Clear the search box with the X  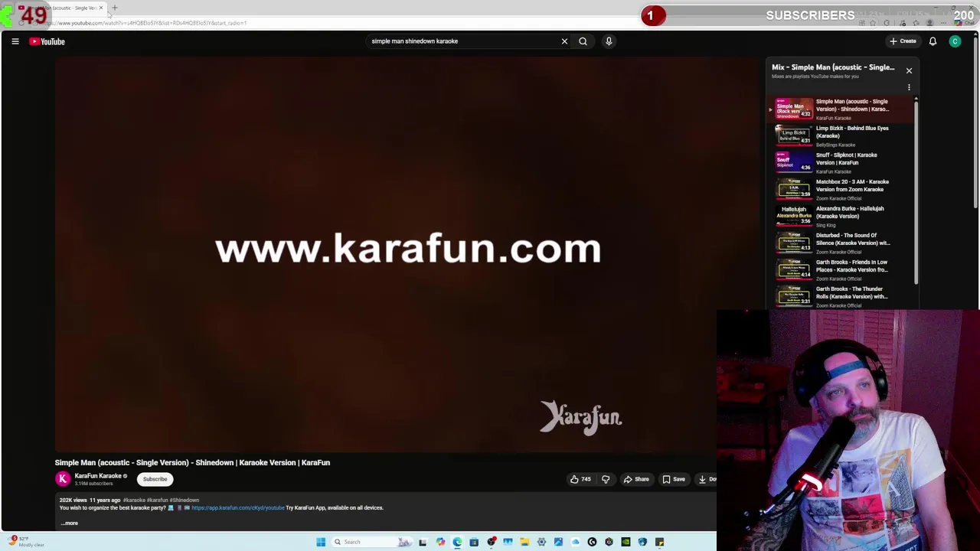564,41
